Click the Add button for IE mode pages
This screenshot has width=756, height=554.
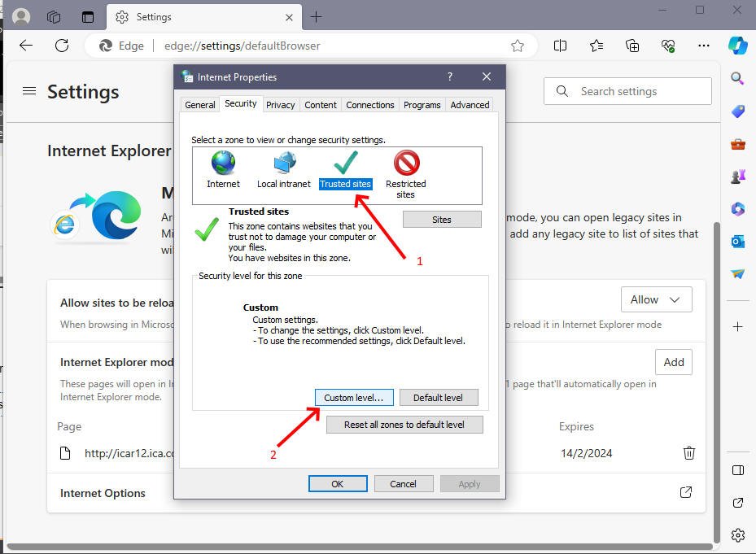click(674, 362)
